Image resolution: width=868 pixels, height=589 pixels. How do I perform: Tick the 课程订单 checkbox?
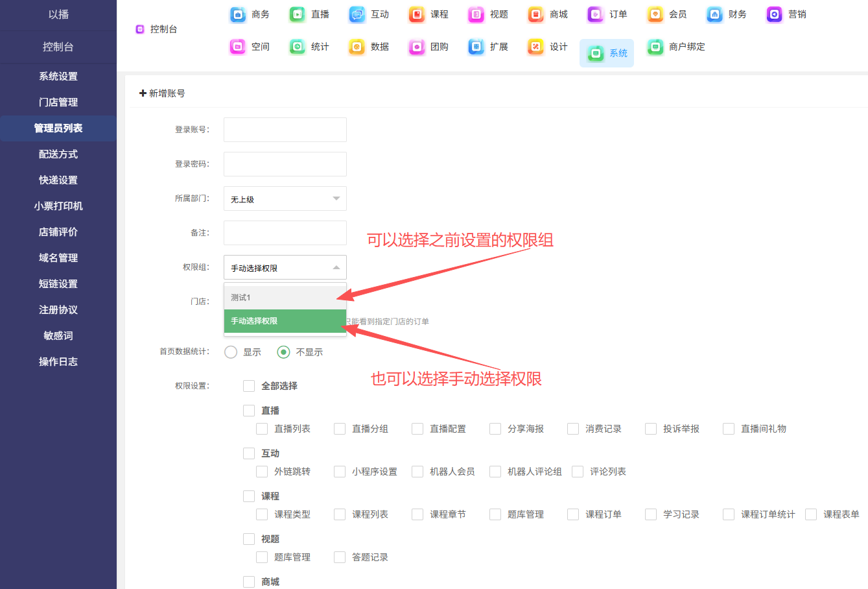click(x=573, y=514)
